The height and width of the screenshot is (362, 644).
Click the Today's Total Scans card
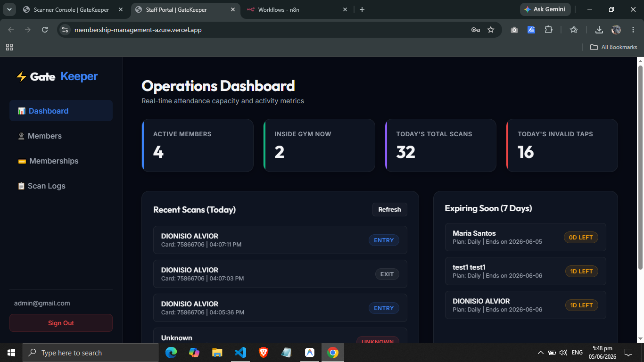click(441, 145)
